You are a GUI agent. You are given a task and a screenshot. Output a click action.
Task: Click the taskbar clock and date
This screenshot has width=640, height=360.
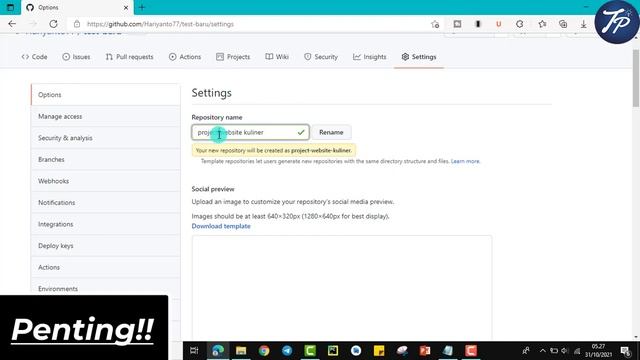coord(598,351)
